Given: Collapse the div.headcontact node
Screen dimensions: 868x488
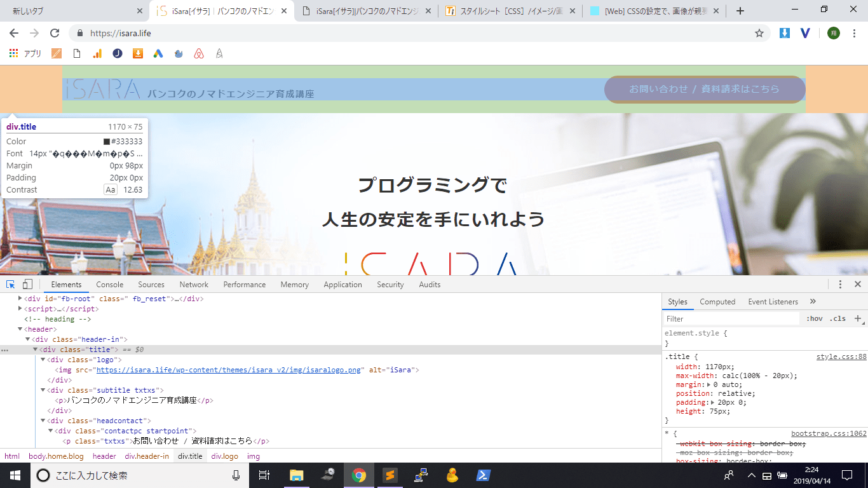Looking at the screenshot, I should tap(43, 421).
